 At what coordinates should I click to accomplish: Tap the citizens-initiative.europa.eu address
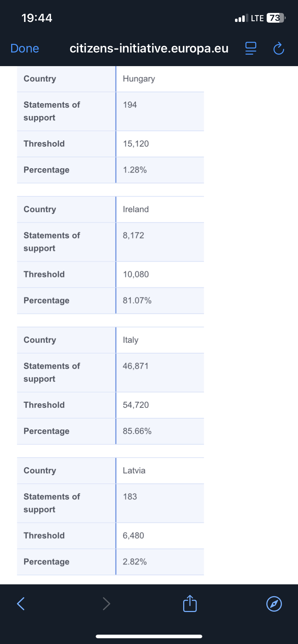pyautogui.click(x=149, y=48)
